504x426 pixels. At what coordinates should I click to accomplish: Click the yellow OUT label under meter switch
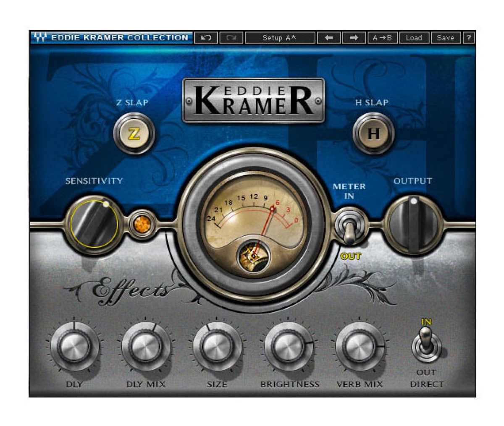point(351,256)
